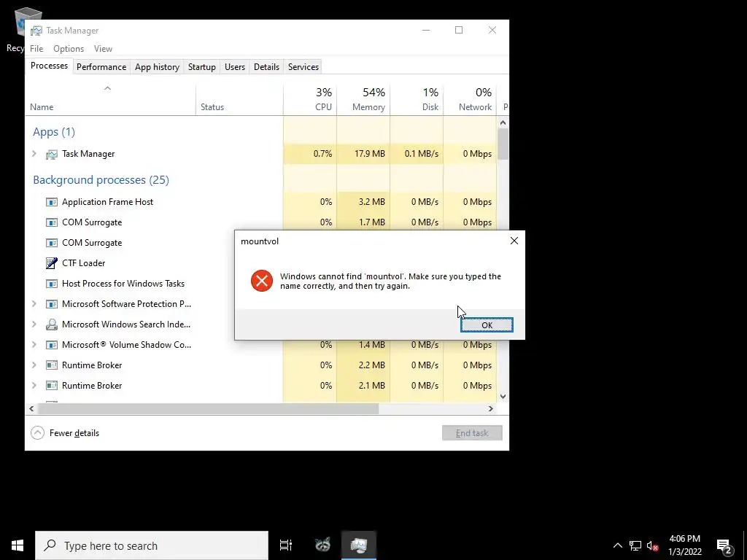Click the first Runtime Broker icon
Viewport: 747px width, 560px height.
point(52,365)
